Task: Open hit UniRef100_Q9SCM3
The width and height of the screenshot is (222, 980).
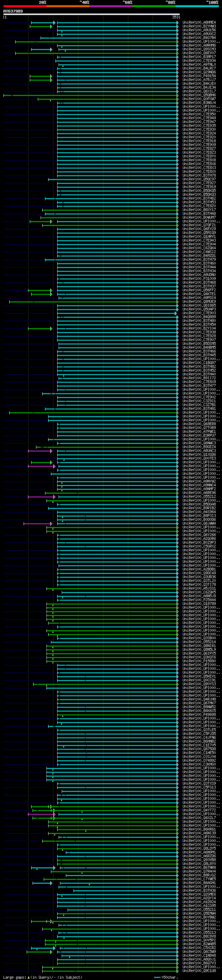Action: click(x=199, y=49)
